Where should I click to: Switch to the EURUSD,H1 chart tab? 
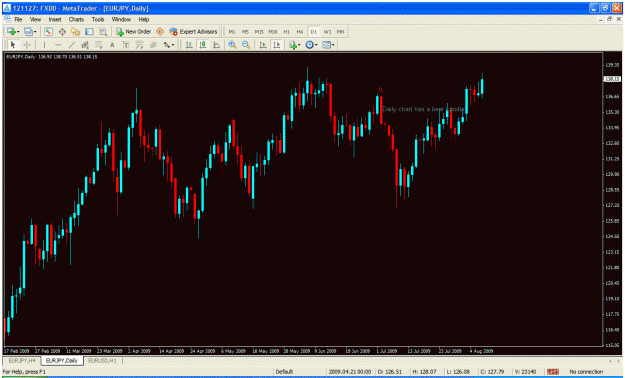[x=102, y=360]
